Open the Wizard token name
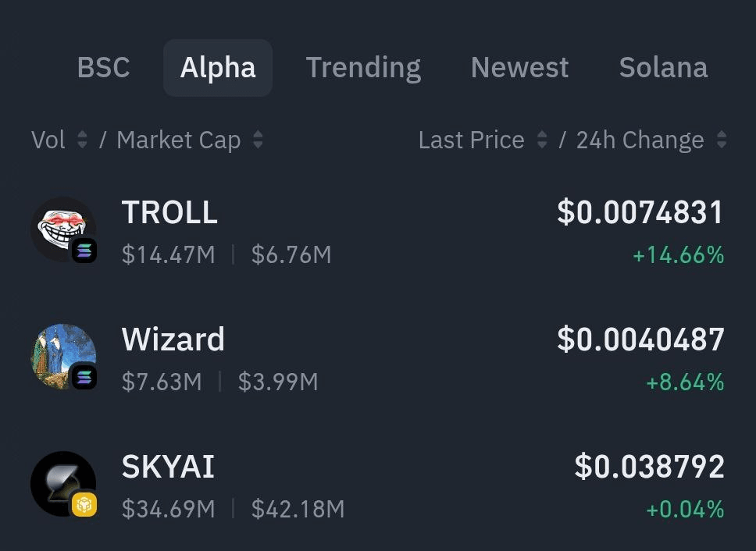 [x=173, y=339]
